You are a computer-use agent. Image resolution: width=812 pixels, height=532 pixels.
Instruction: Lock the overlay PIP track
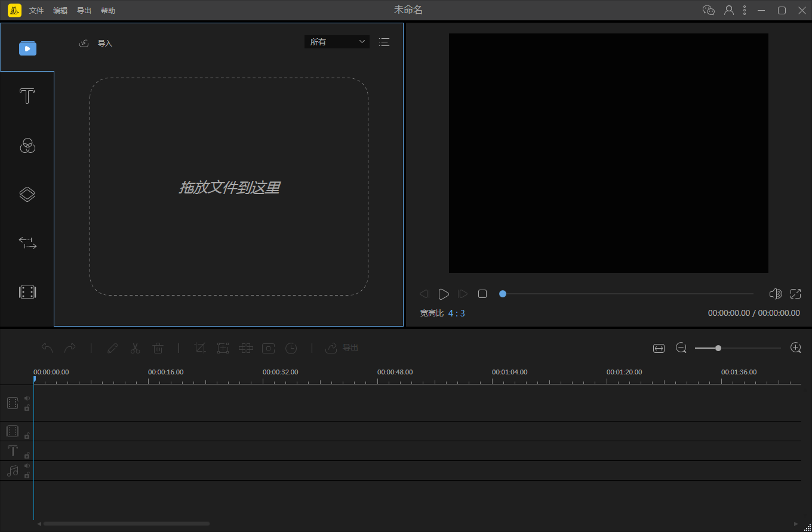point(27,436)
